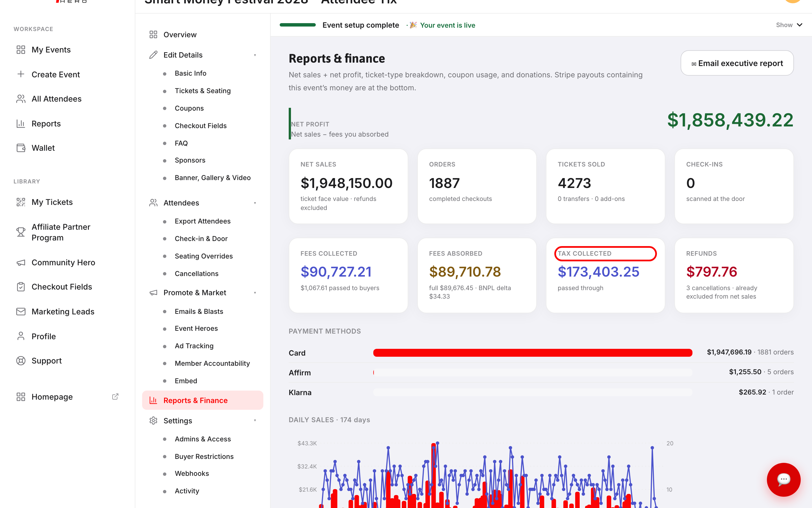The height and width of the screenshot is (508, 812).
Task: Go to Embed
Action: point(186,381)
